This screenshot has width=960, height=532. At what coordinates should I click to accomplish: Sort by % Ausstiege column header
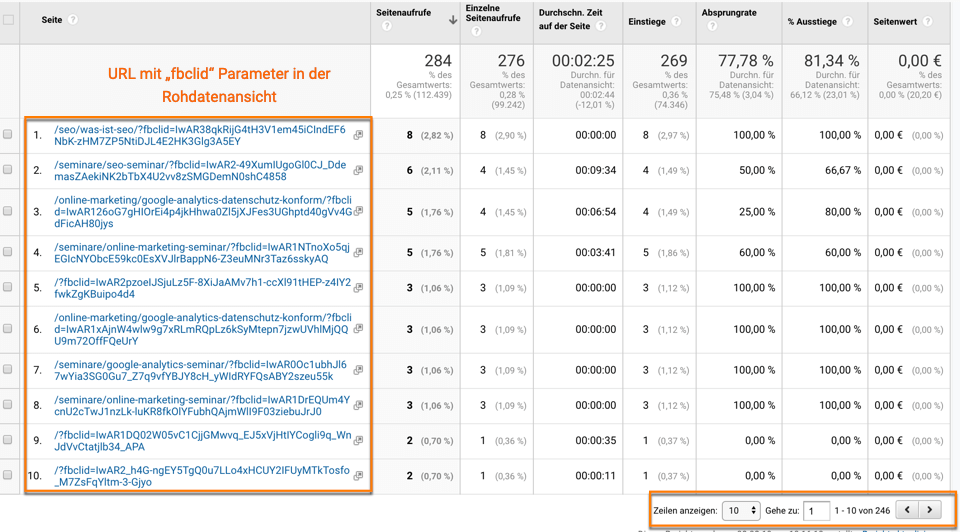[x=812, y=21]
